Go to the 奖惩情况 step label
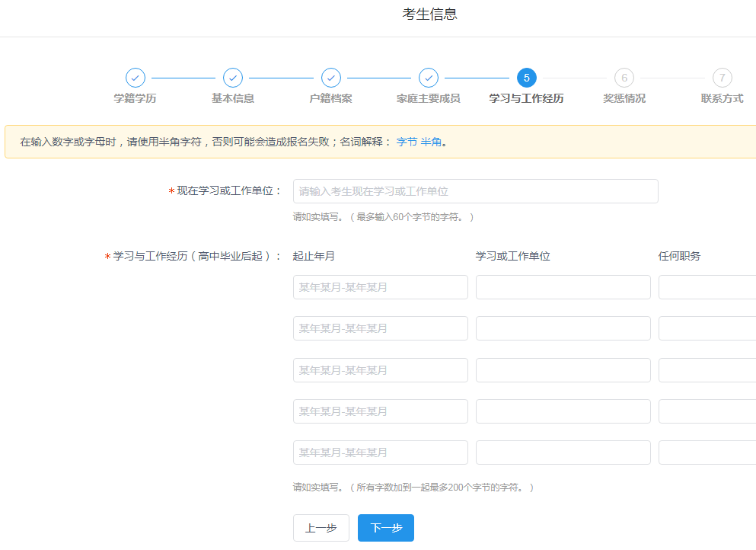Viewport: 756px width, 550px height. click(x=624, y=98)
